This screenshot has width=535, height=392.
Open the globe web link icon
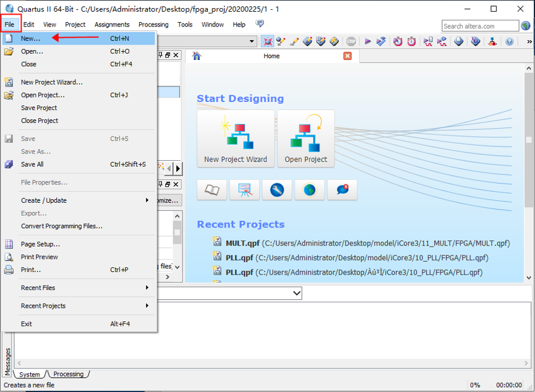310,190
